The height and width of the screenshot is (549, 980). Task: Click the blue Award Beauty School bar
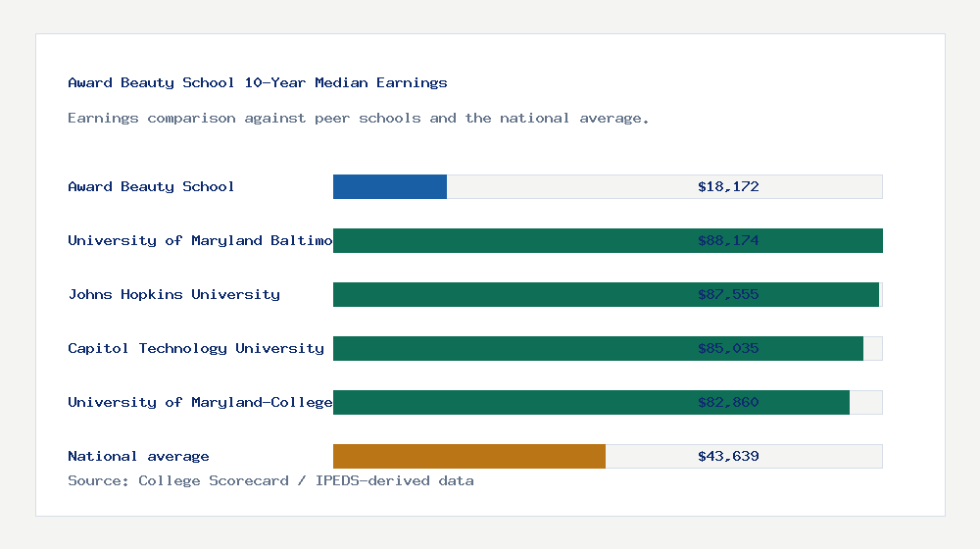[x=390, y=187]
